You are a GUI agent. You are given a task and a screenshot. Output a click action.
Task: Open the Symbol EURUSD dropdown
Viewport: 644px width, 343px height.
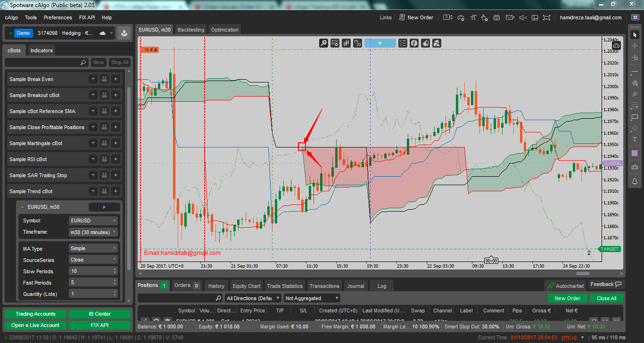click(x=93, y=220)
